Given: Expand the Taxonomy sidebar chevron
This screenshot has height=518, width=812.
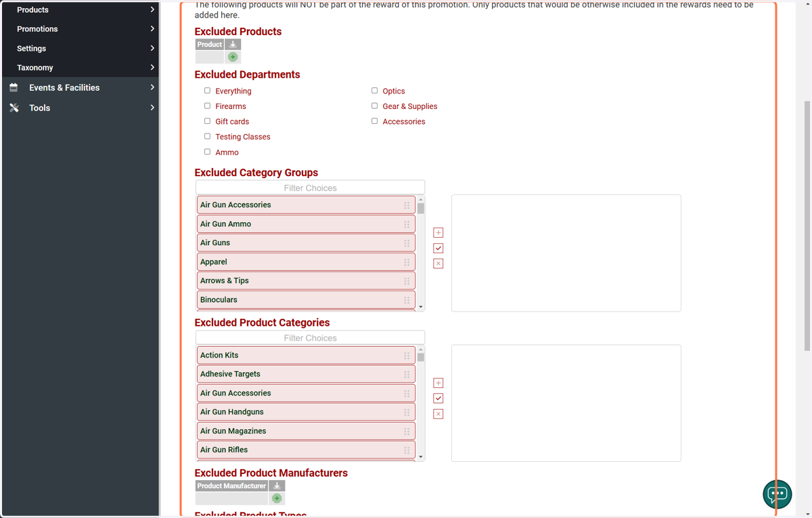Looking at the screenshot, I should [x=152, y=67].
